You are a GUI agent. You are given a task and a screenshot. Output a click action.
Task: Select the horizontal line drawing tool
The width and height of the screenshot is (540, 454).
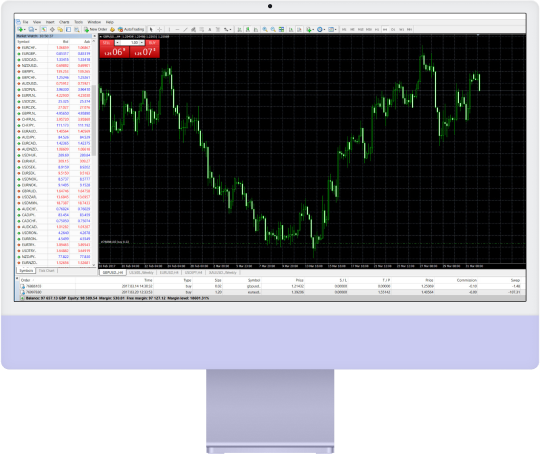[177, 30]
